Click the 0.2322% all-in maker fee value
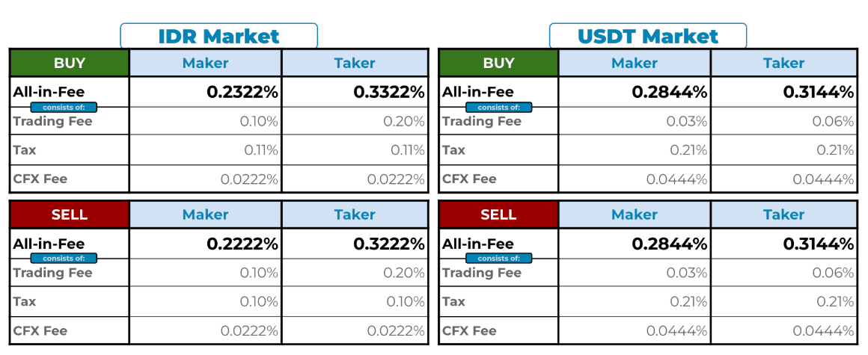This screenshot has height=355, width=868. pos(242,93)
